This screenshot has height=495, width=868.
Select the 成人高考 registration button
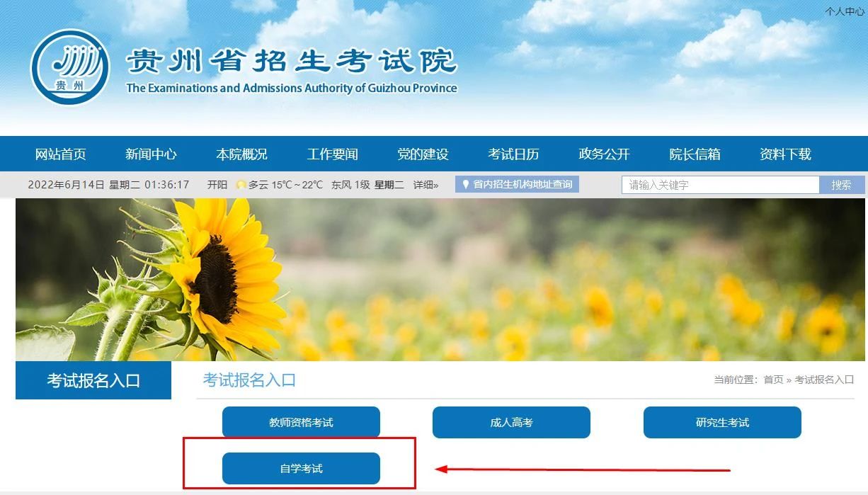click(511, 423)
